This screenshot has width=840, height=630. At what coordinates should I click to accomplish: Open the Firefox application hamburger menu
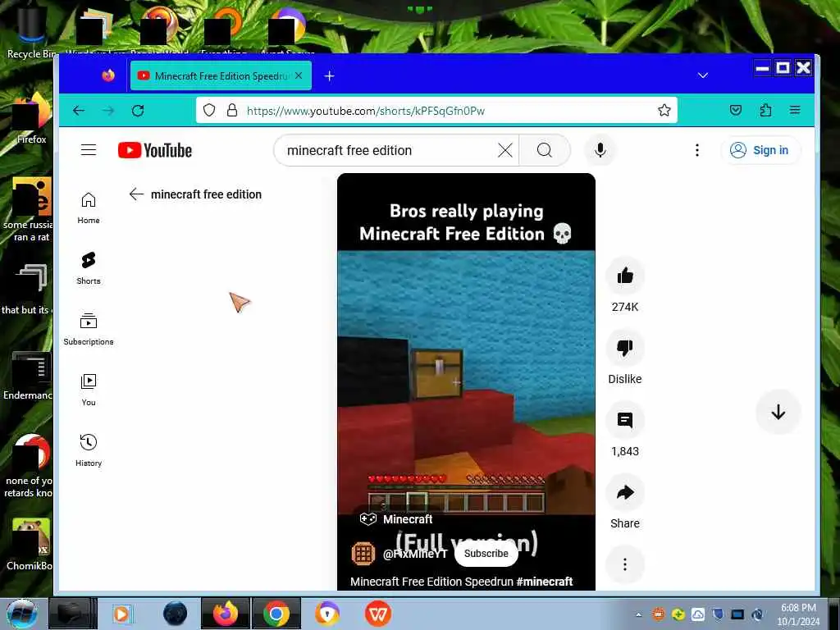[795, 111]
